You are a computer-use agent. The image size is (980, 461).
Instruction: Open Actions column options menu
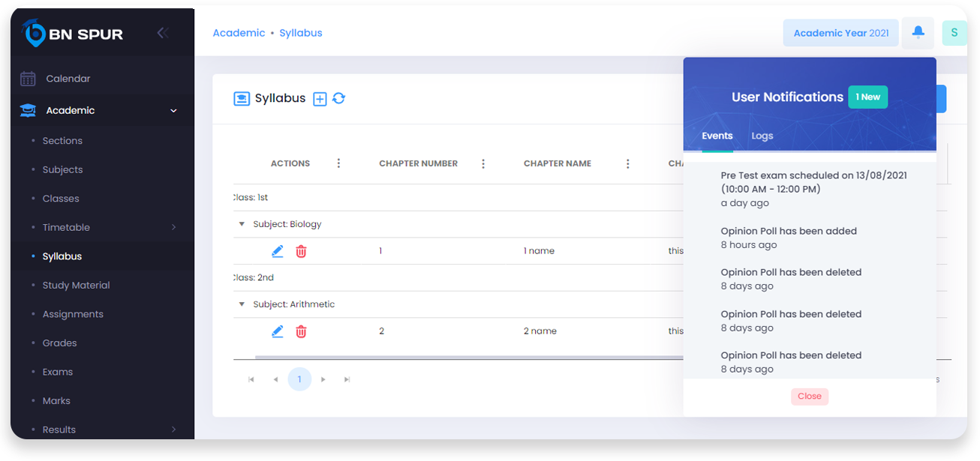338,163
